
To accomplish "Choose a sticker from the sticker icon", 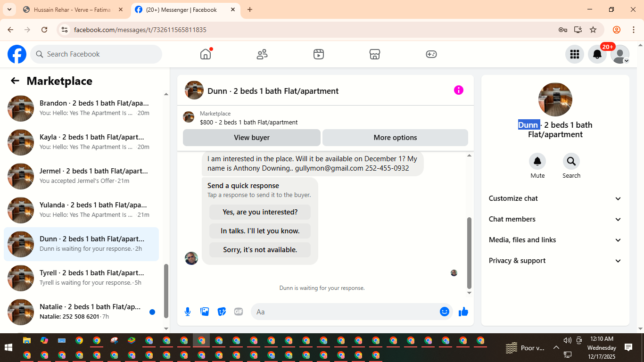I will pos(222,312).
